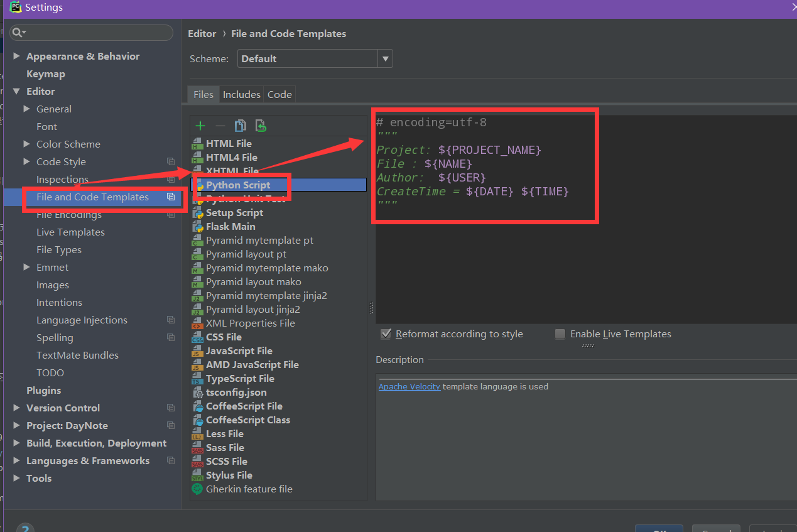Select CSS File template icon
The width and height of the screenshot is (797, 532).
pos(197,337)
